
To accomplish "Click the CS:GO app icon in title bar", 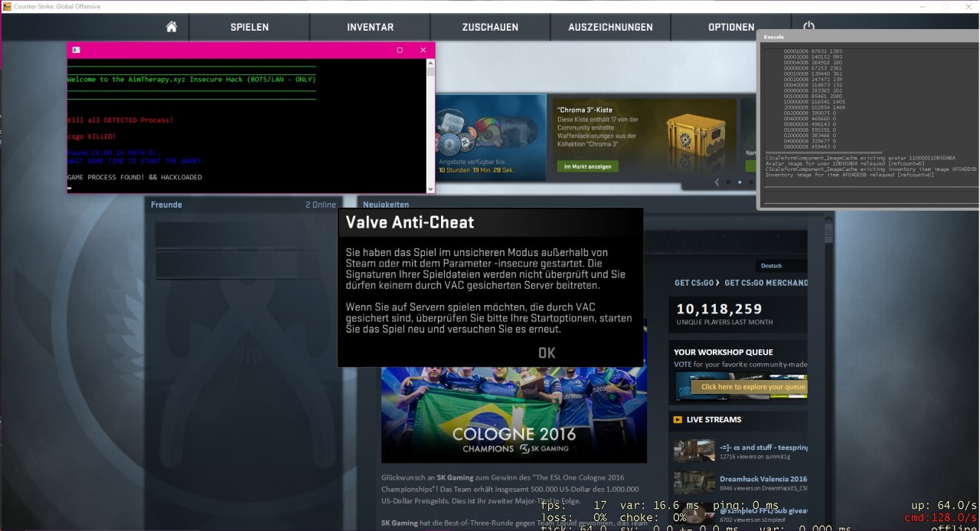I will tap(7, 6).
